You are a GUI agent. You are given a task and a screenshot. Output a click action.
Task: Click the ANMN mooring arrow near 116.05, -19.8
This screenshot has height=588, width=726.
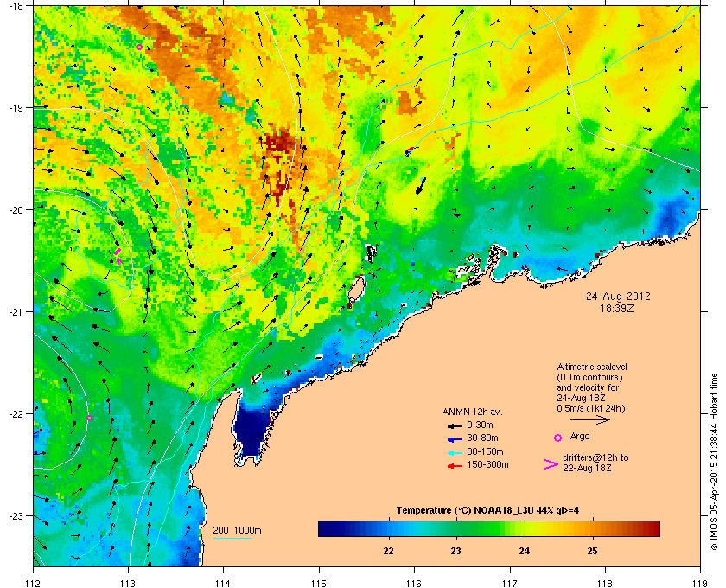[419, 186]
